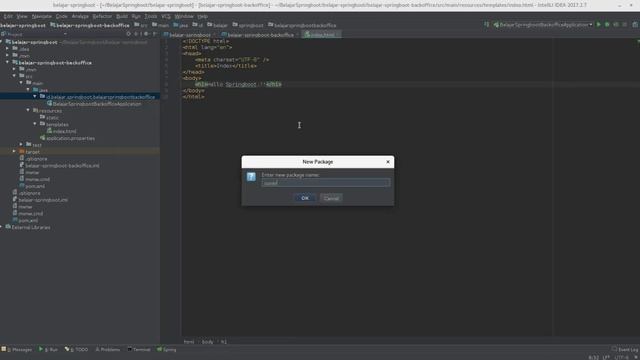Open the Messages tool window

pos(17,349)
